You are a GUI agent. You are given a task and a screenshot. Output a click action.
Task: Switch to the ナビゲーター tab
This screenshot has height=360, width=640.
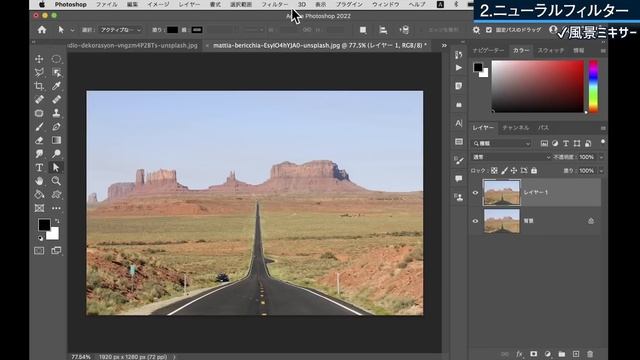tap(489, 50)
